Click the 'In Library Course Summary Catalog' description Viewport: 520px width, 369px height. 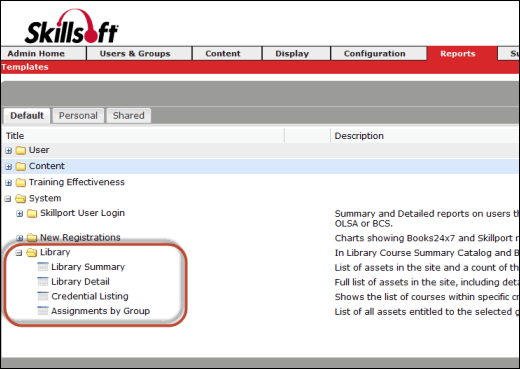(427, 253)
